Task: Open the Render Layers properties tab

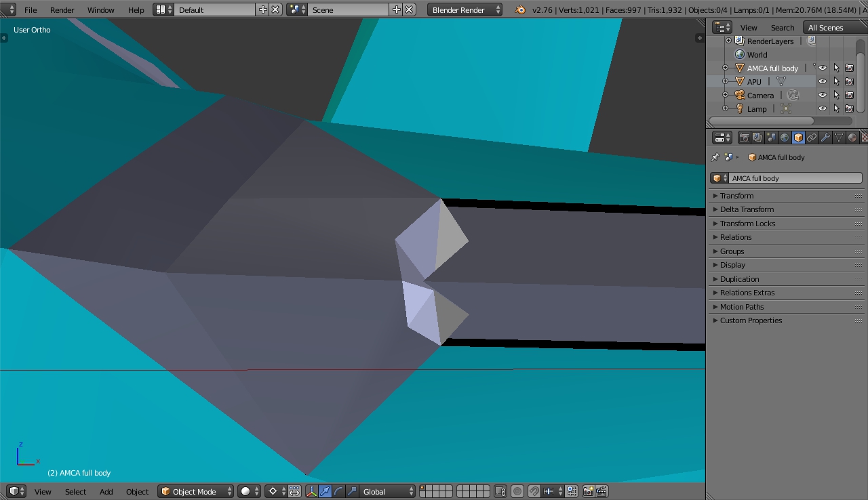Action: (x=757, y=138)
